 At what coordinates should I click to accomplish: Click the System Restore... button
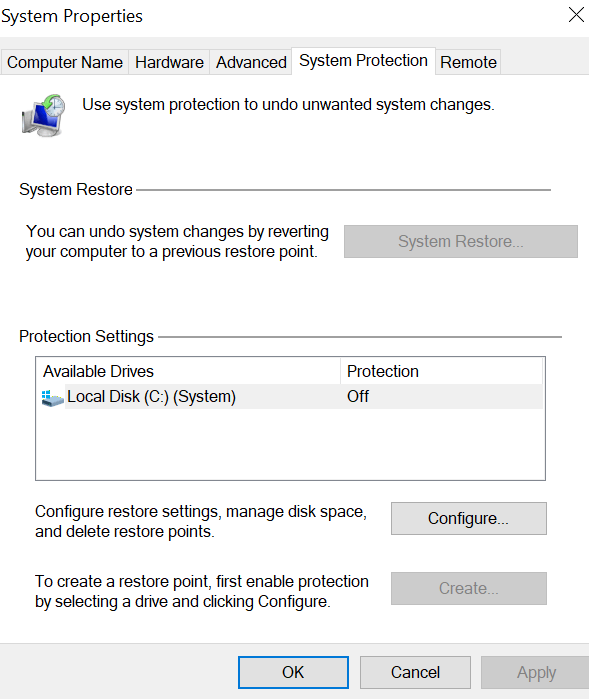[x=461, y=241]
